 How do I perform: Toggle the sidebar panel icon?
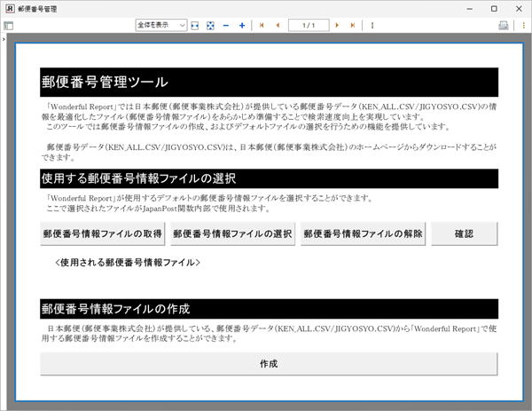tap(8, 26)
